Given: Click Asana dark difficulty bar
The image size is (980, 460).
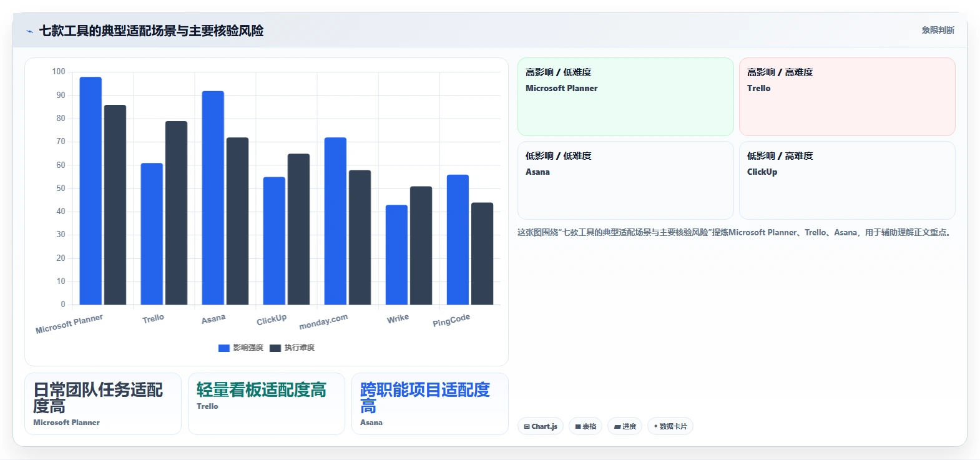Looking at the screenshot, I should [237, 221].
